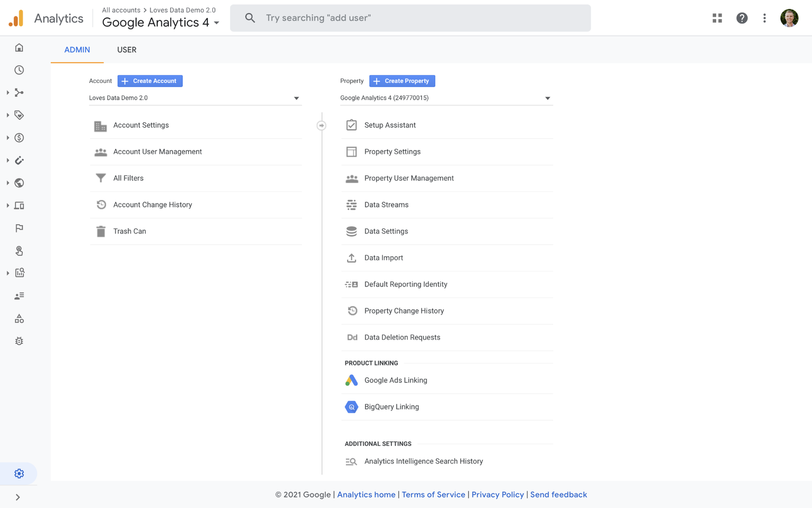Open Data Deletion Requests
The image size is (812, 508).
tap(447, 337)
